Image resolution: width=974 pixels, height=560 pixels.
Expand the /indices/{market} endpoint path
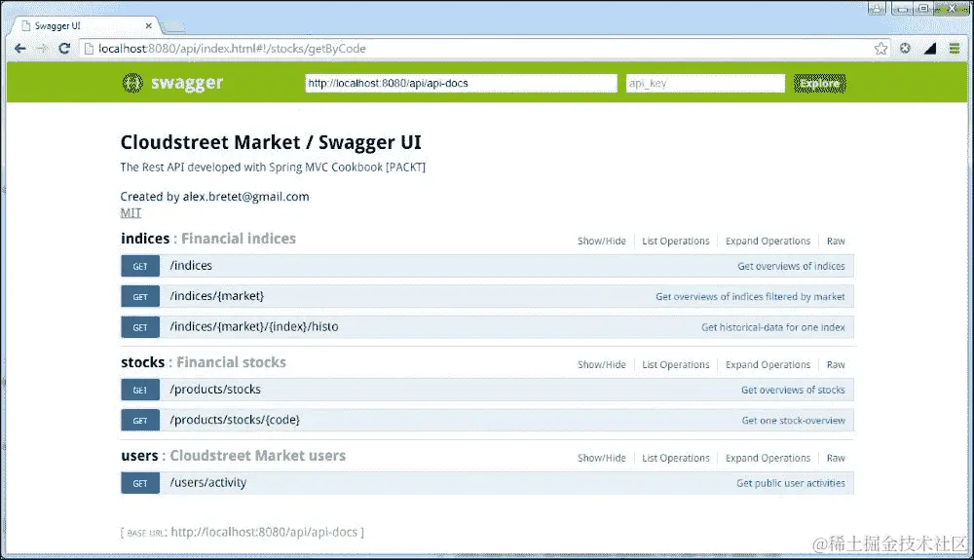tap(217, 296)
